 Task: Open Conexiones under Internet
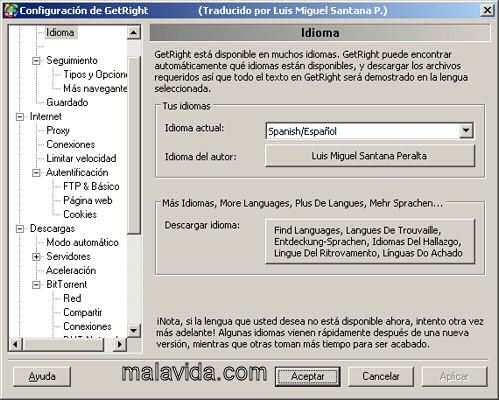71,145
